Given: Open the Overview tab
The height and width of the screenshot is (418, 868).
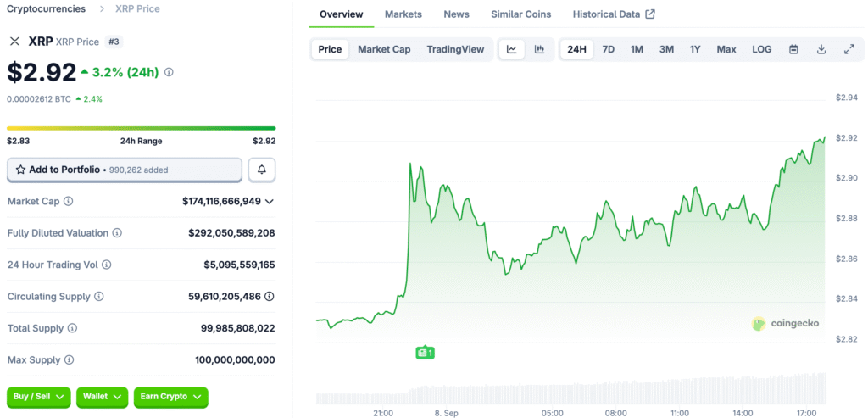Looking at the screenshot, I should coord(342,14).
